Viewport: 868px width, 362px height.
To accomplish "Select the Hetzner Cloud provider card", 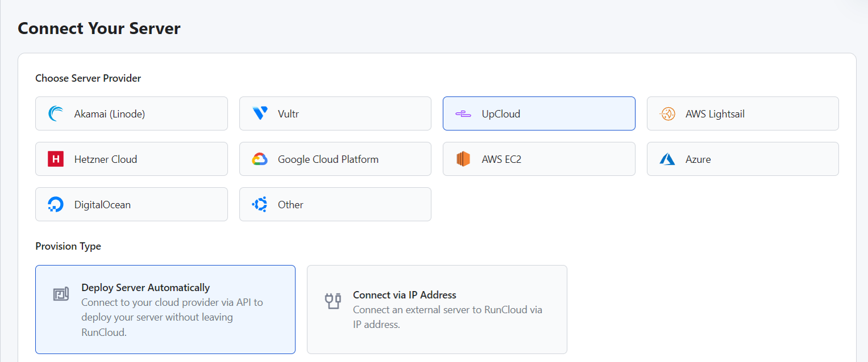I will (131, 159).
